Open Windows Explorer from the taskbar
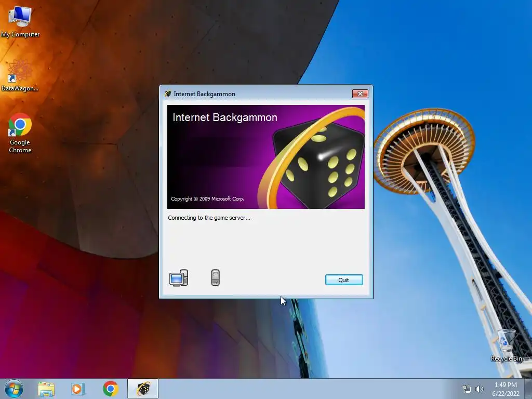Screen dimensions: 532x399 click(x=46, y=389)
